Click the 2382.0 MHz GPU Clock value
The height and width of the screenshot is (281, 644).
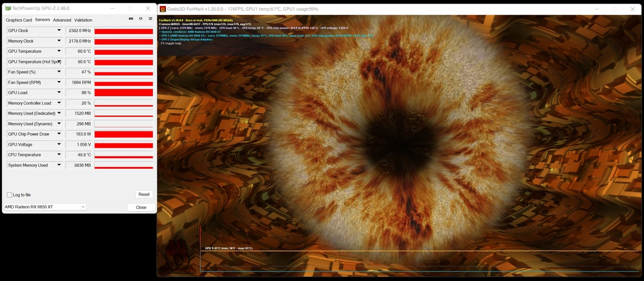point(79,31)
